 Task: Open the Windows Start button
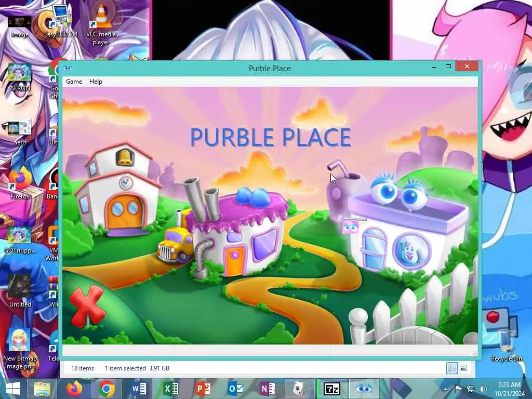(13, 389)
